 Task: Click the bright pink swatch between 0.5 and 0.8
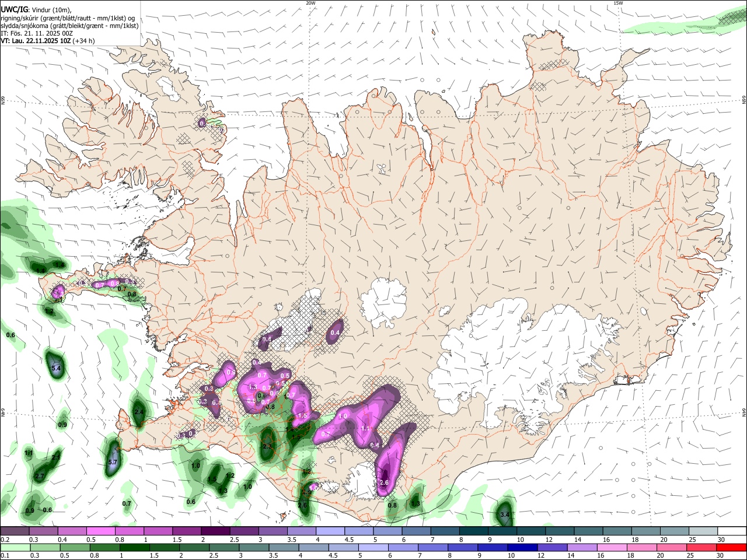pos(100,531)
